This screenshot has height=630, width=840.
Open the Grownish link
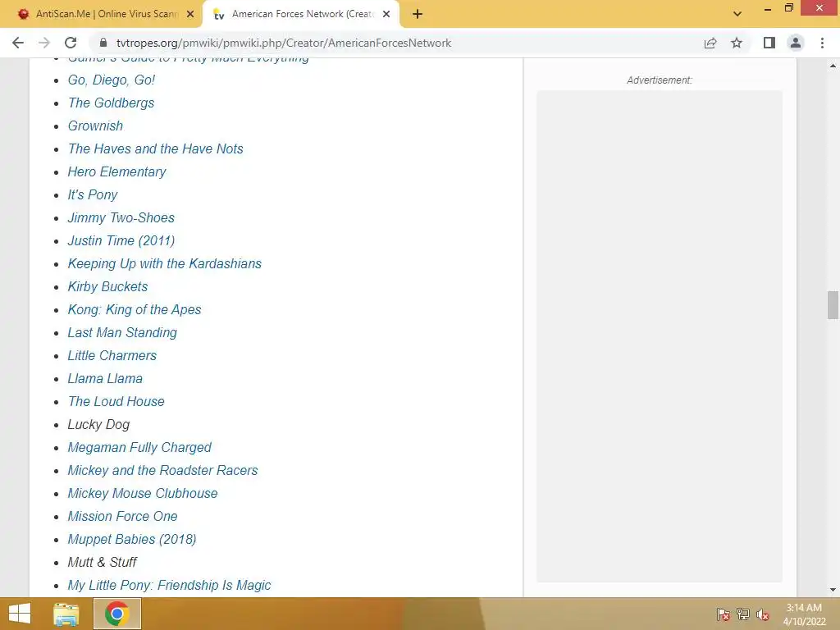point(95,126)
